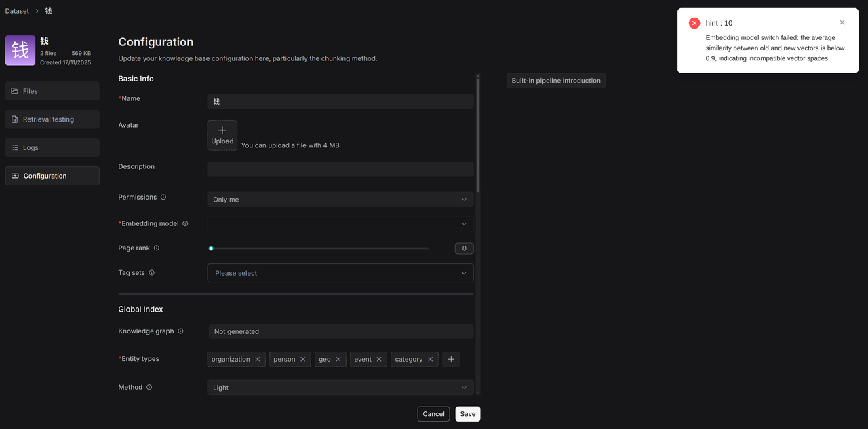Open the Logs sidebar item

tap(52, 148)
